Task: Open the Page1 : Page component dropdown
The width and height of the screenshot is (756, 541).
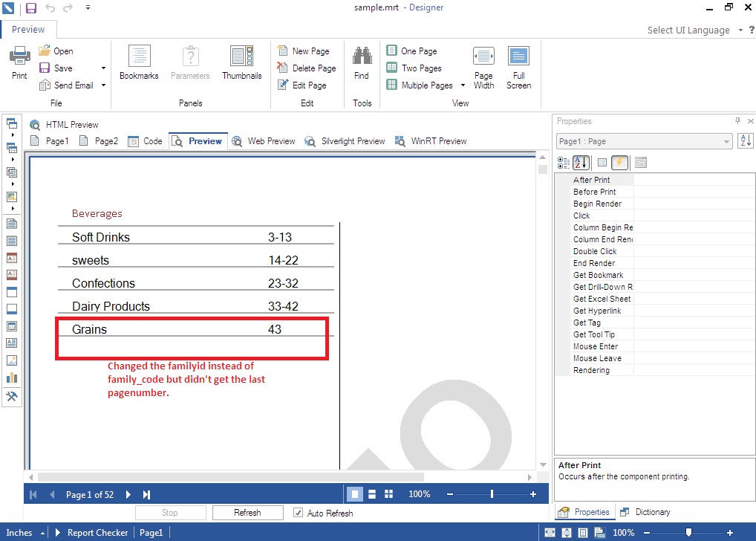Action: (x=644, y=141)
